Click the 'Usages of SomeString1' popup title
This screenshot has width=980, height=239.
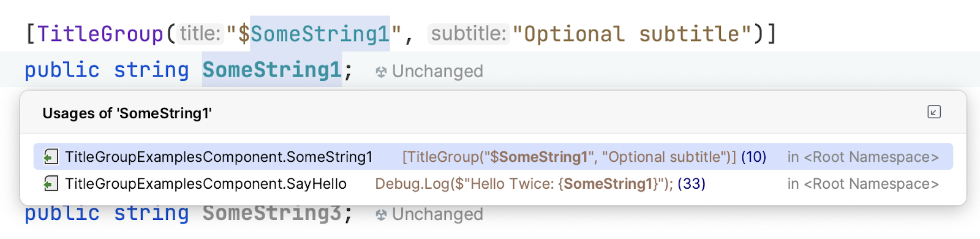(x=127, y=113)
